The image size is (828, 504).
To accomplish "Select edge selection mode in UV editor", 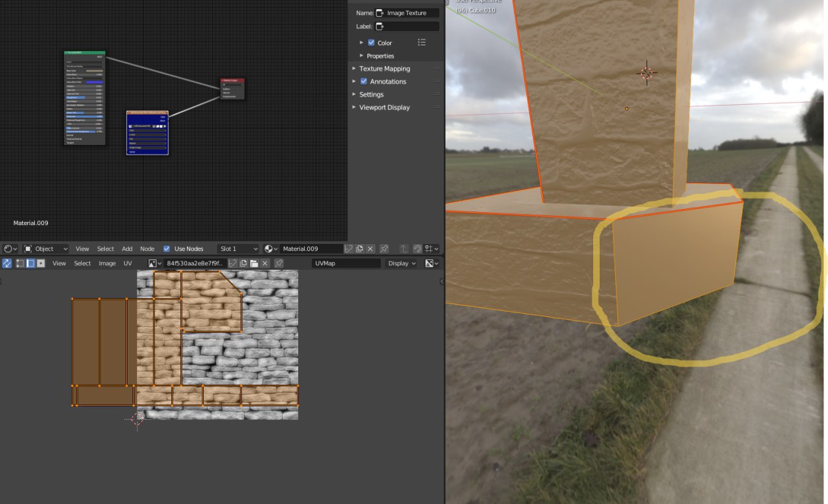I will [x=30, y=263].
